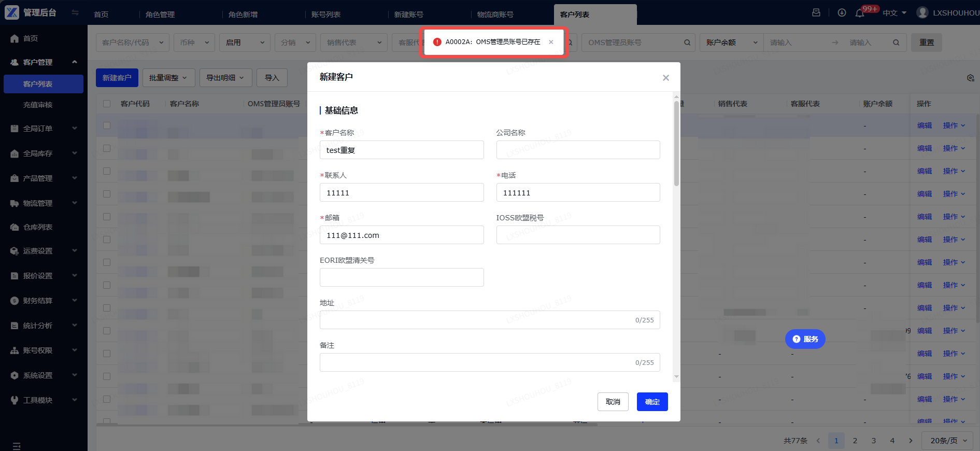Open the 分销 dropdown
Screen dimensions: 980x451
coord(295,43)
